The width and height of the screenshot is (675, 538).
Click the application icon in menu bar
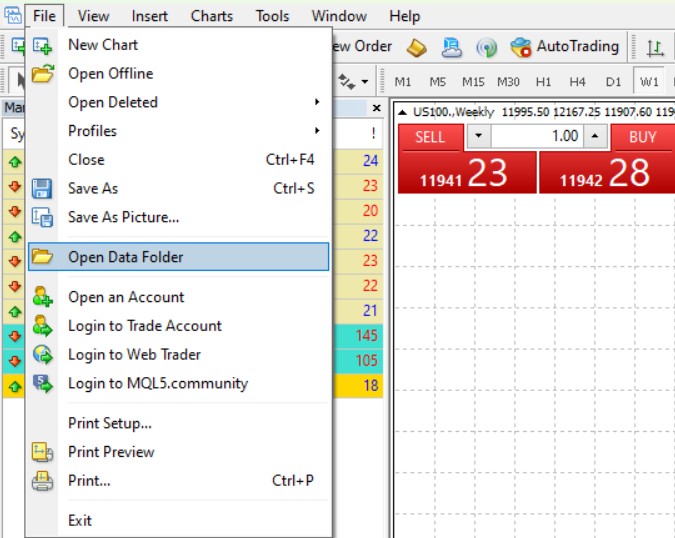coord(12,16)
